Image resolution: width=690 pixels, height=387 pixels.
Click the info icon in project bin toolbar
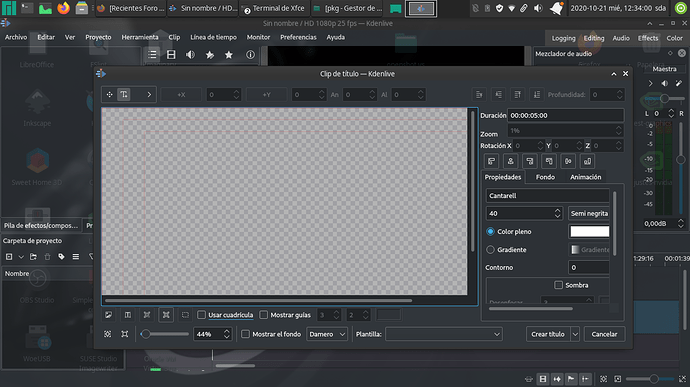click(x=250, y=55)
